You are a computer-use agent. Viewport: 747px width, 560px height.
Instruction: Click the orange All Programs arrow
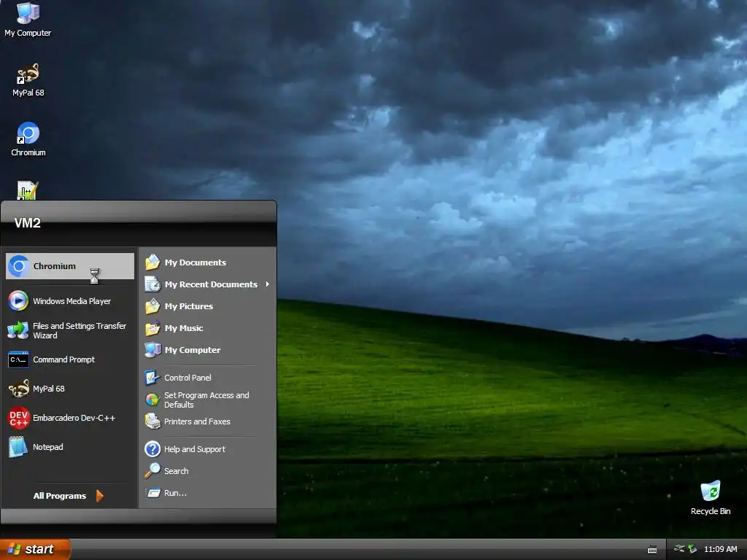point(99,496)
